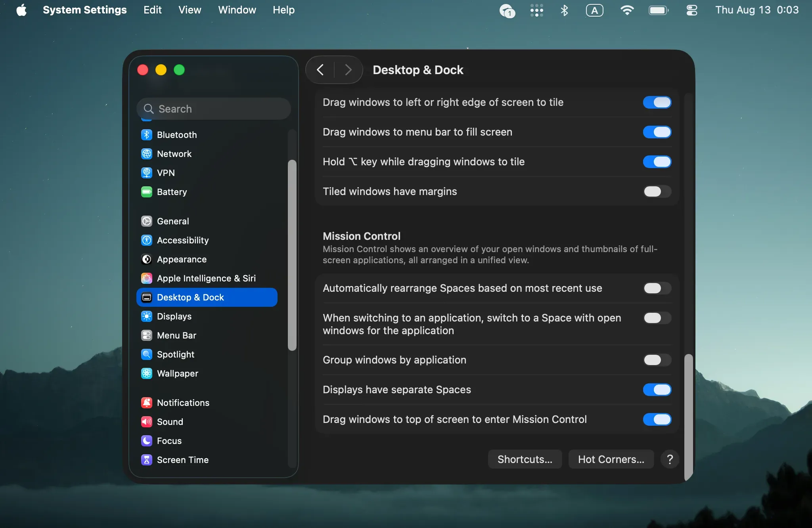Click the Battery icon in sidebar
Screen dimensions: 812x528
(147, 192)
